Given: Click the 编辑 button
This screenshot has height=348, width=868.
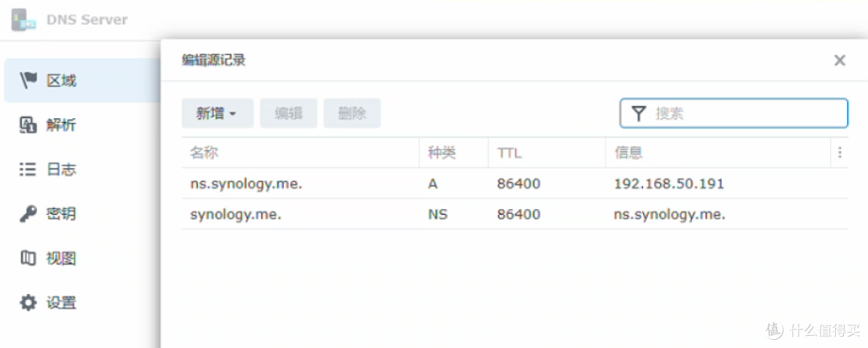Looking at the screenshot, I should pos(289,113).
